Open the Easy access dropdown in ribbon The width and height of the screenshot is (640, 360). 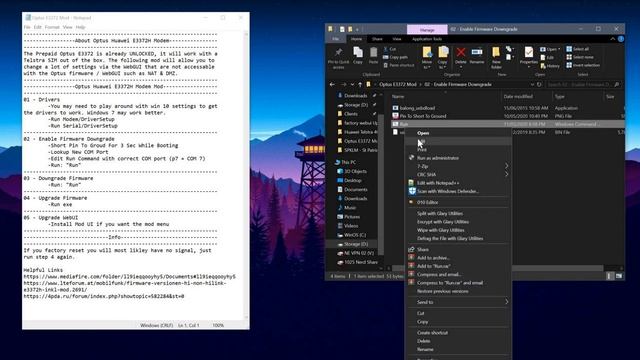point(509,57)
